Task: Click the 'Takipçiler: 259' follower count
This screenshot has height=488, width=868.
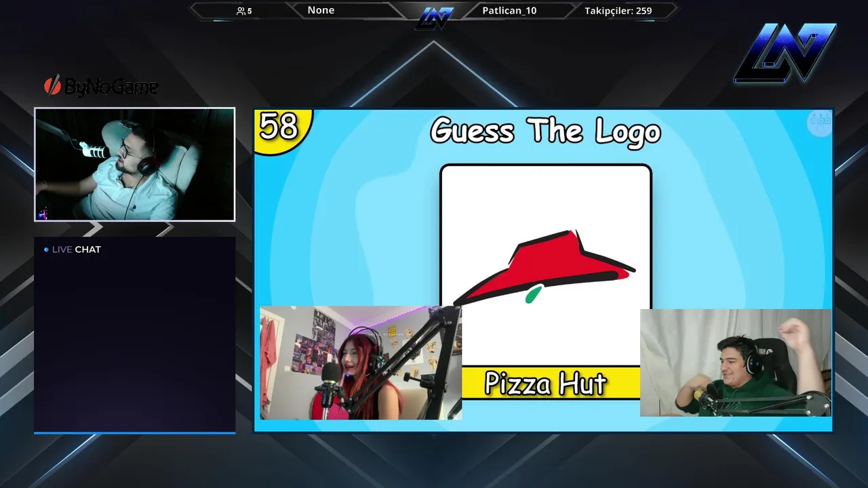Action: point(618,11)
